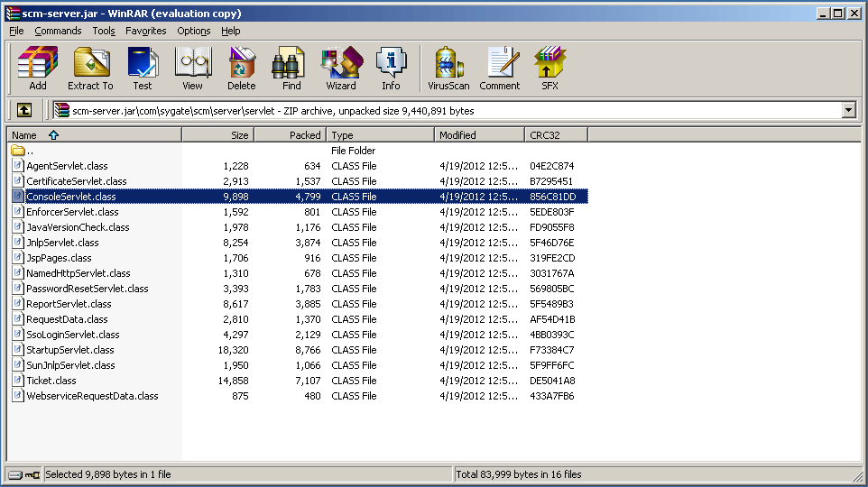868x487 pixels.
Task: Open the File menu
Action: pos(16,31)
